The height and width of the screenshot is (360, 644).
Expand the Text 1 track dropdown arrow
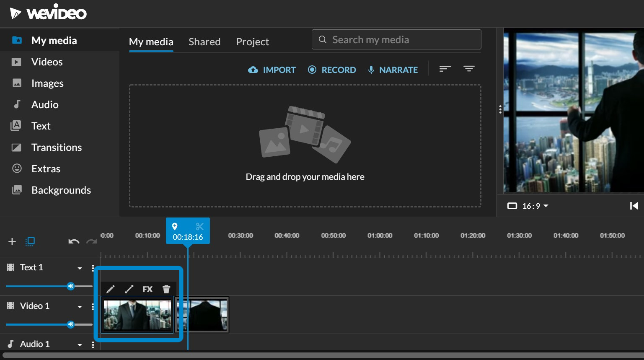click(x=80, y=268)
